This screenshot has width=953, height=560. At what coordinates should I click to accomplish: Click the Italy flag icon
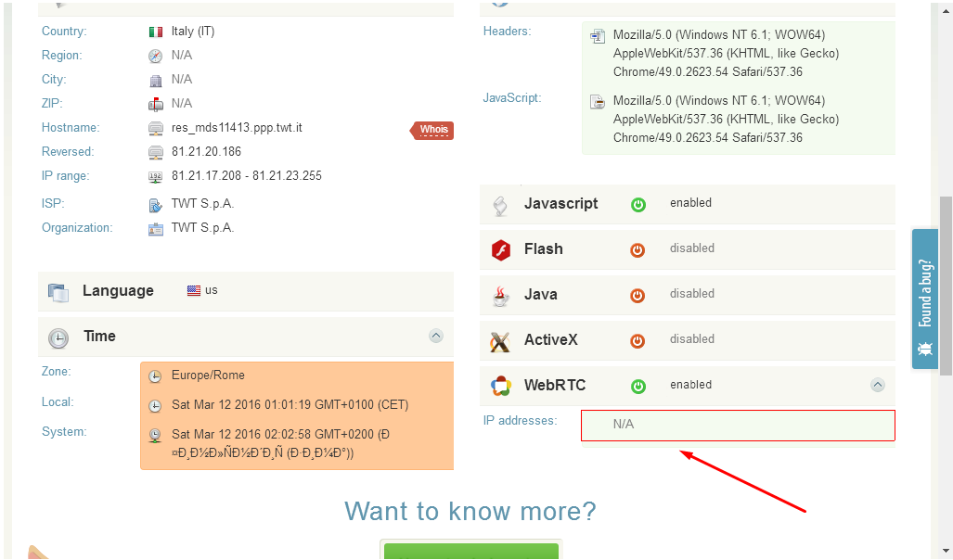pyautogui.click(x=156, y=32)
